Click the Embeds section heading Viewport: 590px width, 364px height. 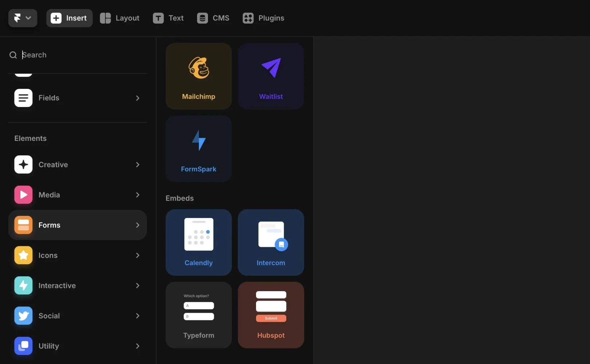[x=180, y=198]
